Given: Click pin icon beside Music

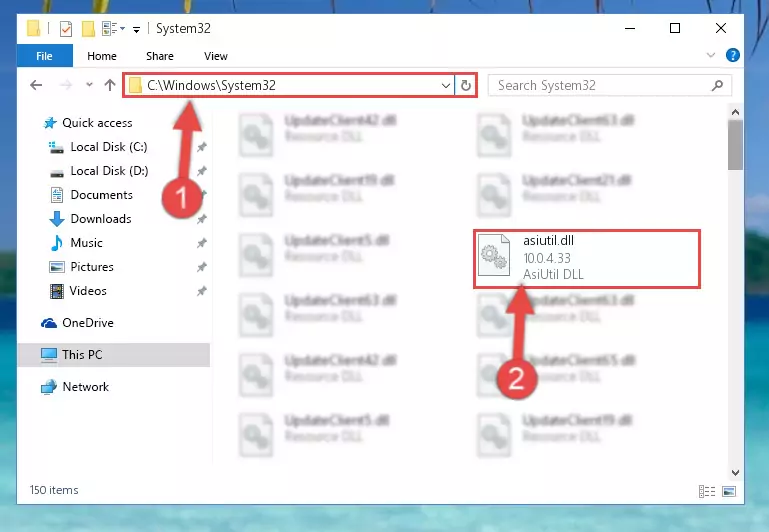Looking at the screenshot, I should [202, 243].
